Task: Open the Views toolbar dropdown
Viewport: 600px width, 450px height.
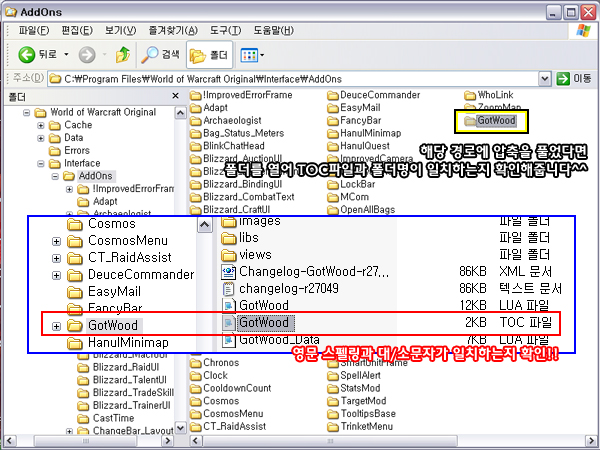Action: (250, 53)
